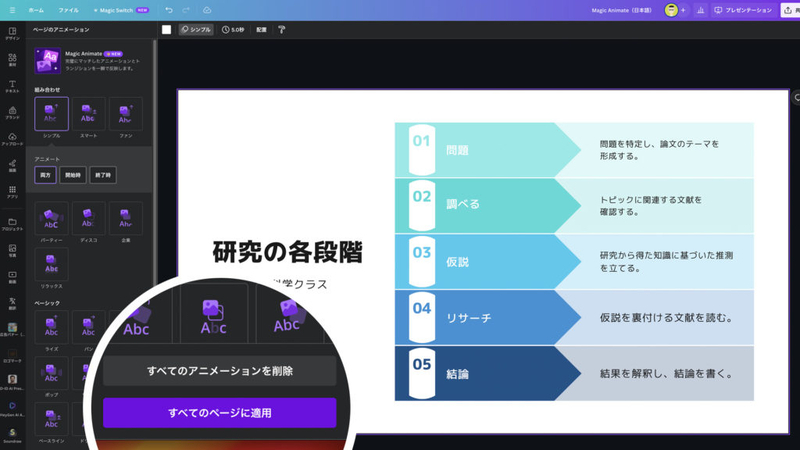Open the hamburger main menu
This screenshot has height=450, width=800.
pyautogui.click(x=12, y=10)
